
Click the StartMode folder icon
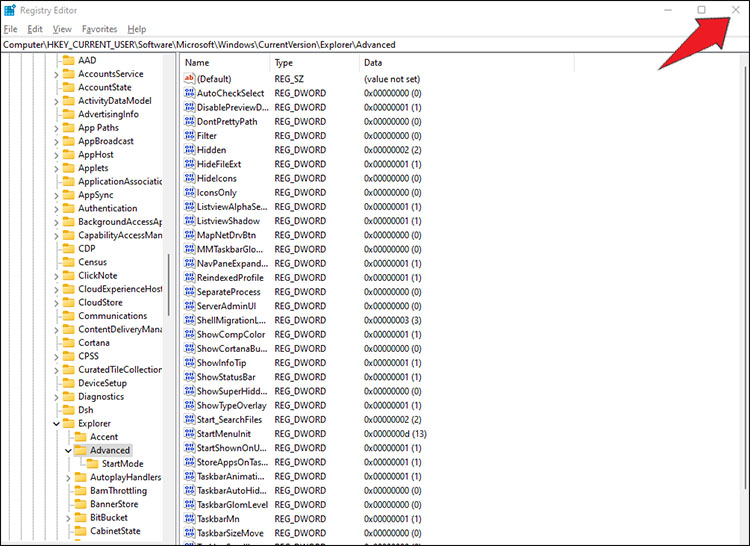pyautogui.click(x=93, y=463)
